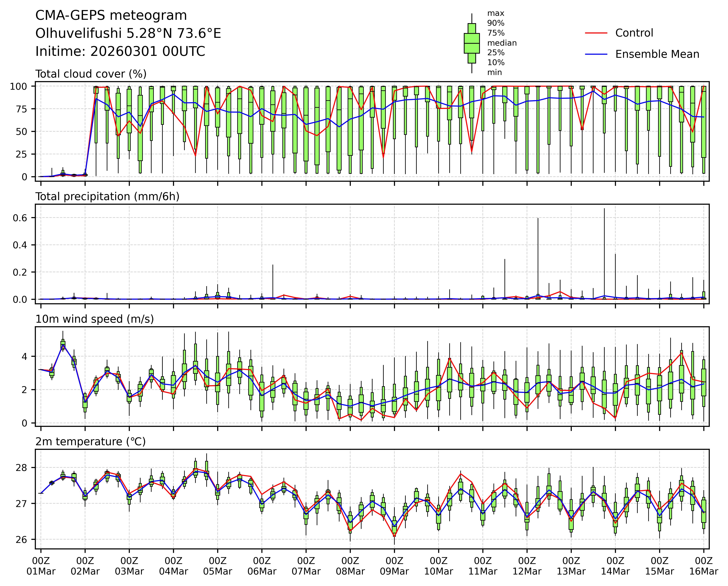Image resolution: width=728 pixels, height=586 pixels.
Task: Click the 00Z 01Mar axis label
Action: pyautogui.click(x=41, y=566)
